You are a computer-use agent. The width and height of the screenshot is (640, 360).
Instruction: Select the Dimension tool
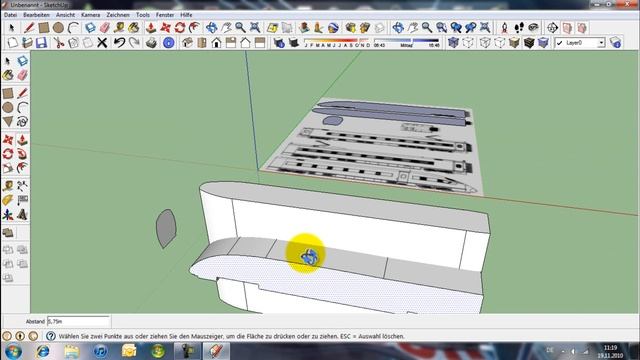(22, 186)
